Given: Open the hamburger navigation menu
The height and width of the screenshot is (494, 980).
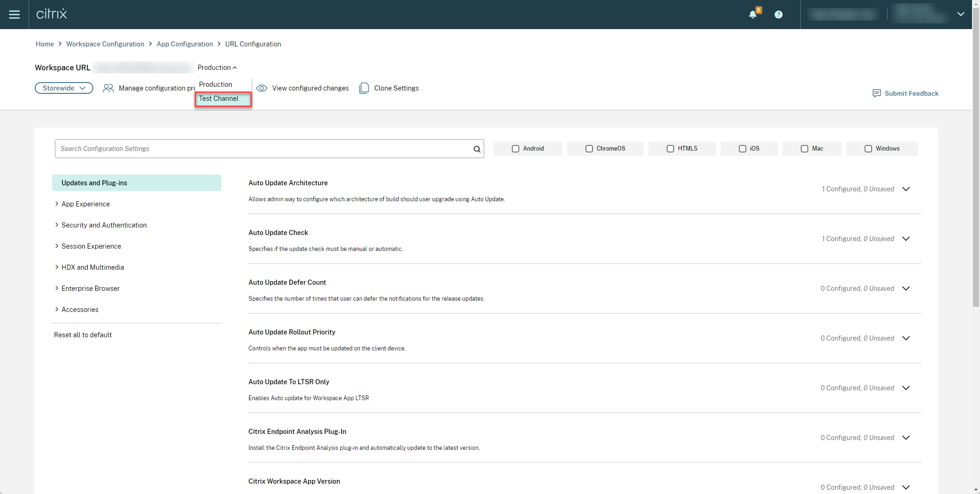Looking at the screenshot, I should (15, 15).
